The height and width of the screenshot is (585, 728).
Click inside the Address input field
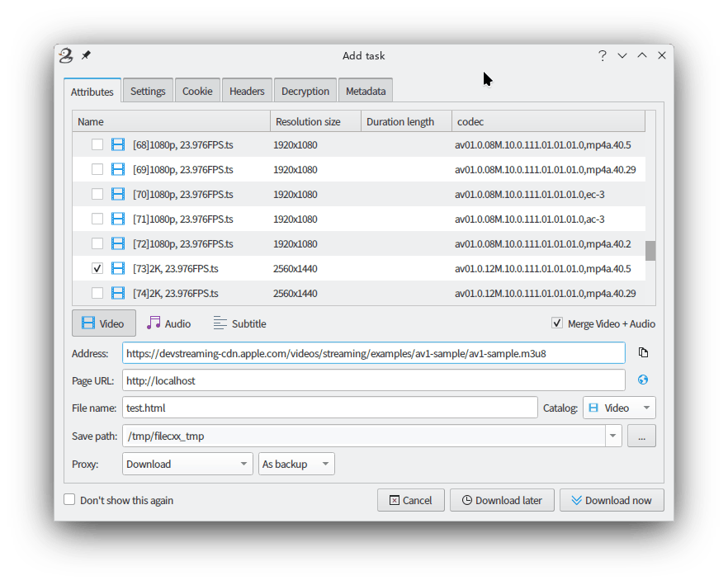tap(374, 353)
